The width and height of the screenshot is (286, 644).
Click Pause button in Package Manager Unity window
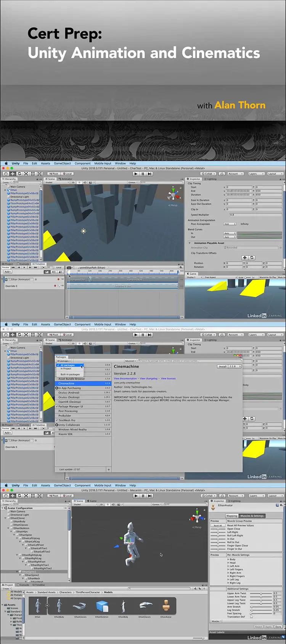tap(143, 335)
